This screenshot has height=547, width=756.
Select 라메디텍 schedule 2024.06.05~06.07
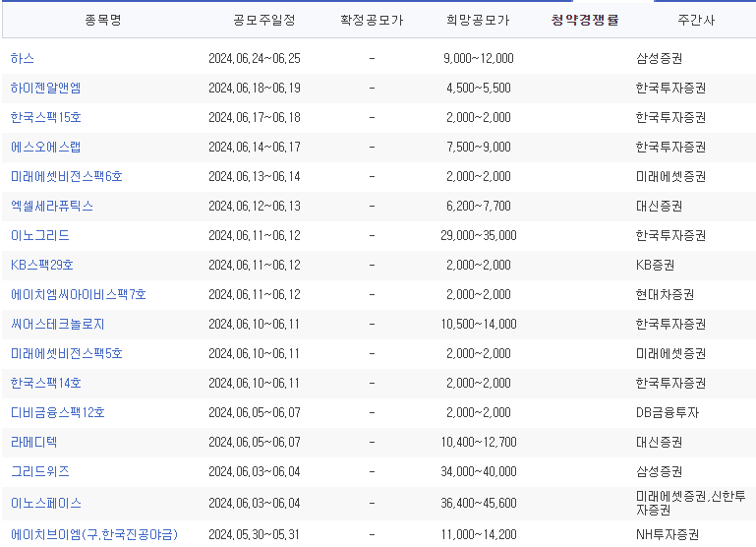(x=255, y=442)
